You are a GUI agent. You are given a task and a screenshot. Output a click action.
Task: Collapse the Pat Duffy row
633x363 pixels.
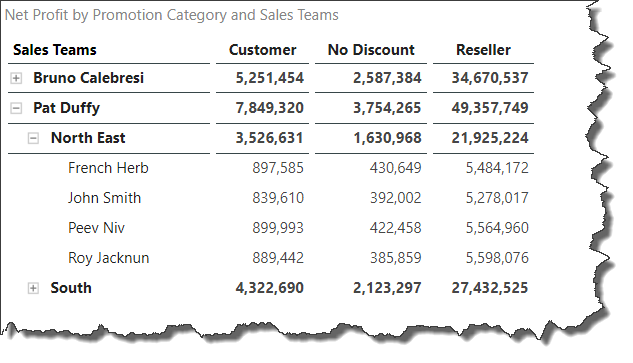tap(16, 108)
